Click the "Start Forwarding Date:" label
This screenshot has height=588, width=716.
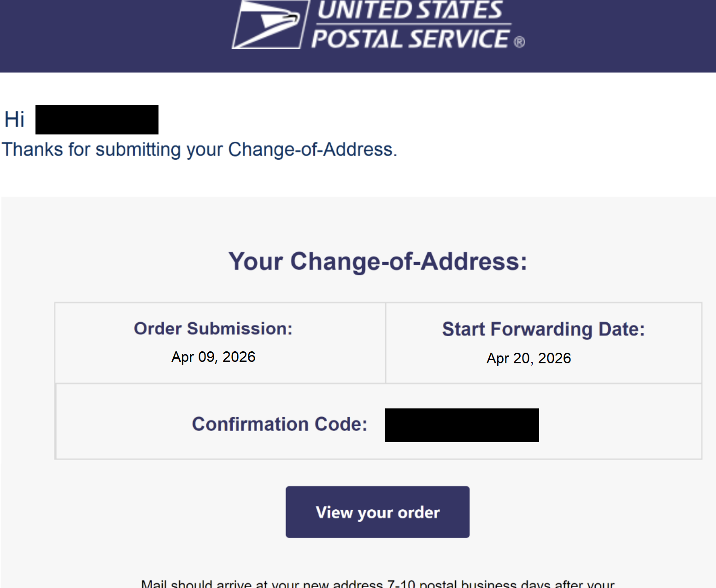543,329
